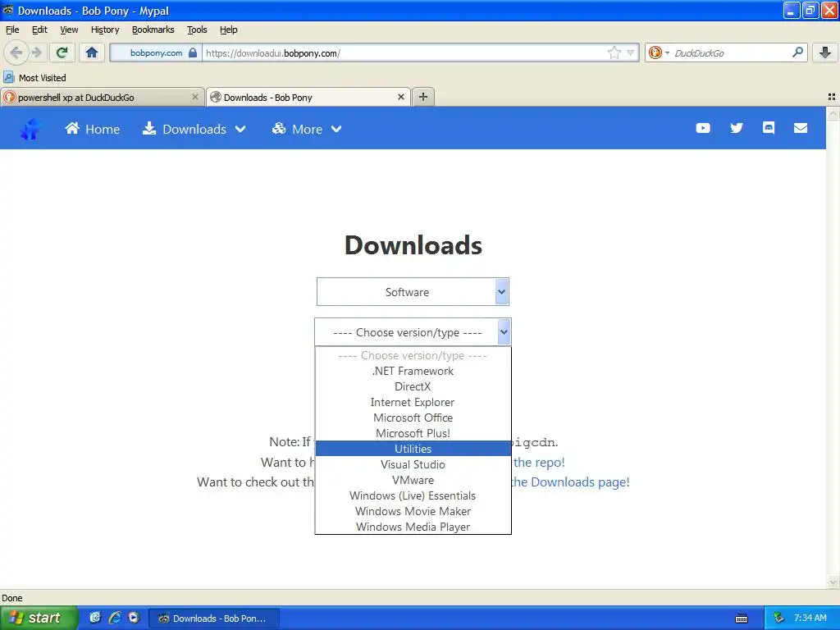Open Windows Media Player quick launch icon
Screen dimensions: 840x630
(134, 618)
